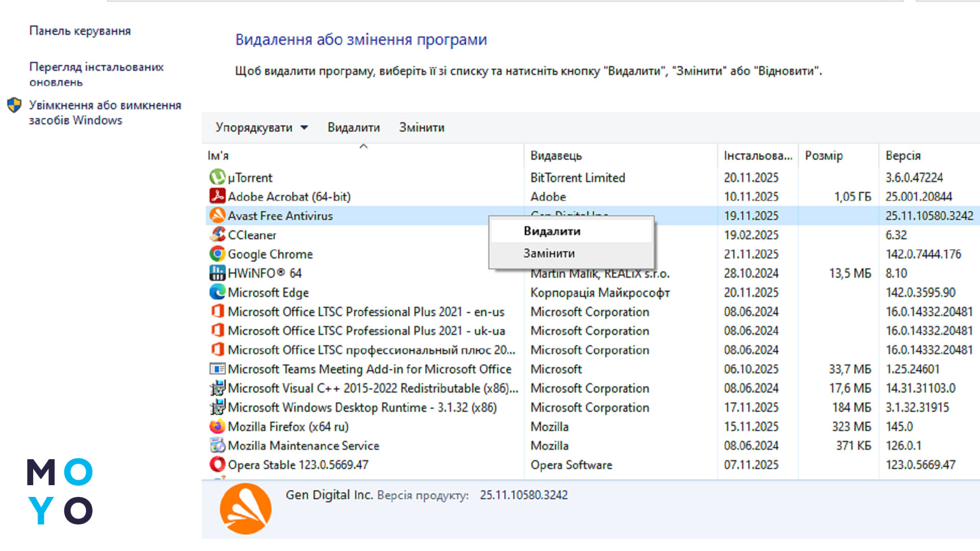This screenshot has width=980, height=551.
Task: Click Змінити on the toolbar
Action: coord(421,128)
